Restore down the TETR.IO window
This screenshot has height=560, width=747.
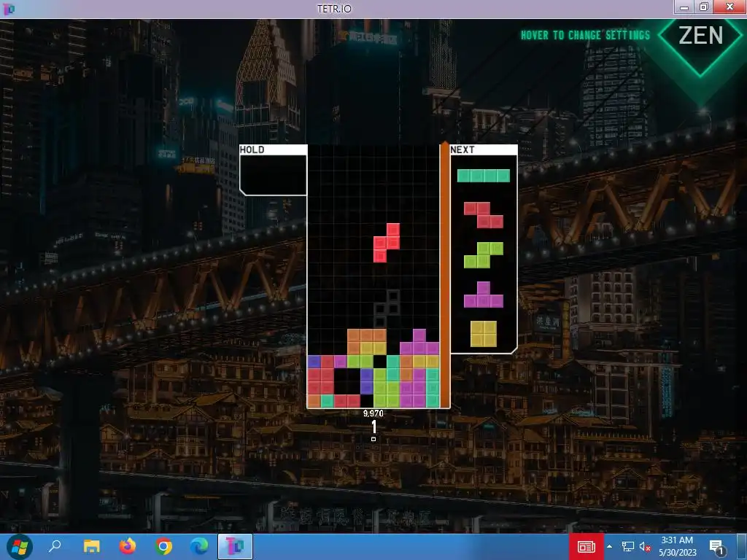coord(705,7)
